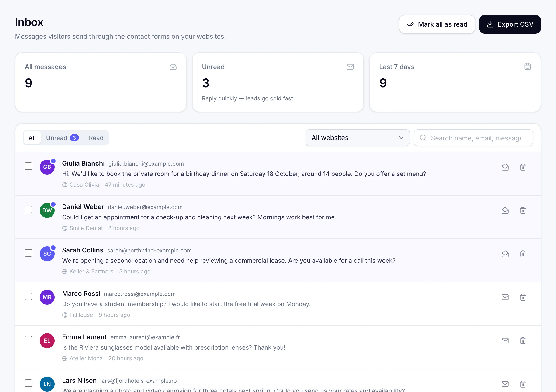Click the DW avatar for Daniel Weber
Image resolution: width=556 pixels, height=392 pixels.
(x=47, y=210)
